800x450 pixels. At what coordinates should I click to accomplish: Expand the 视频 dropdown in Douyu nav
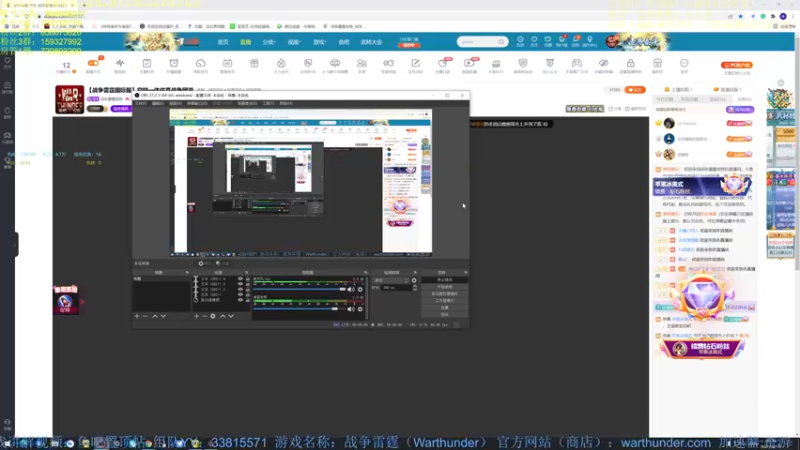click(x=294, y=42)
